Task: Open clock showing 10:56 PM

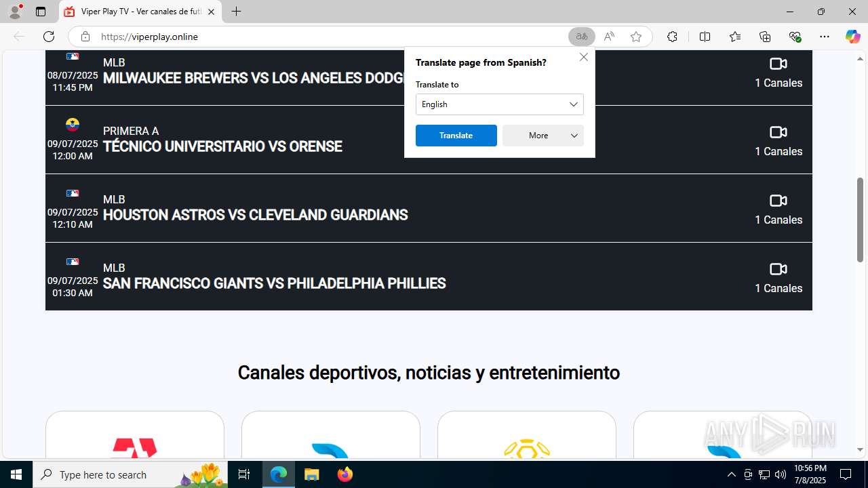Action: click(810, 474)
